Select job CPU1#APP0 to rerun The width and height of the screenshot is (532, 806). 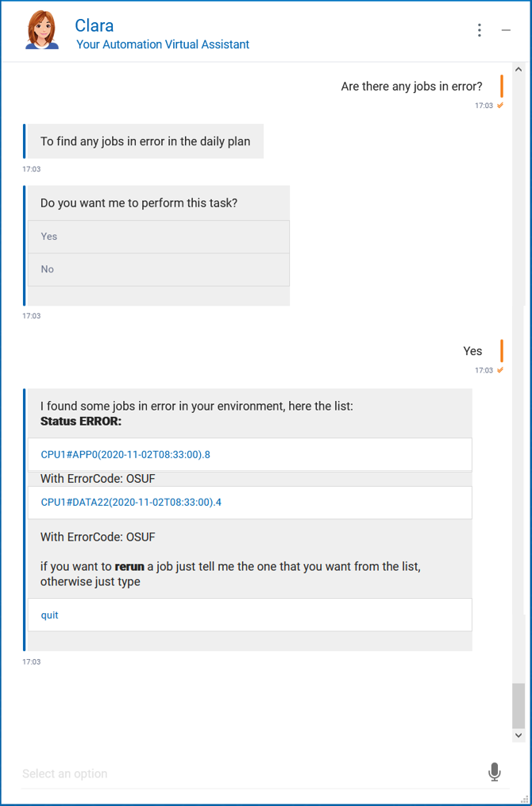[x=125, y=455]
